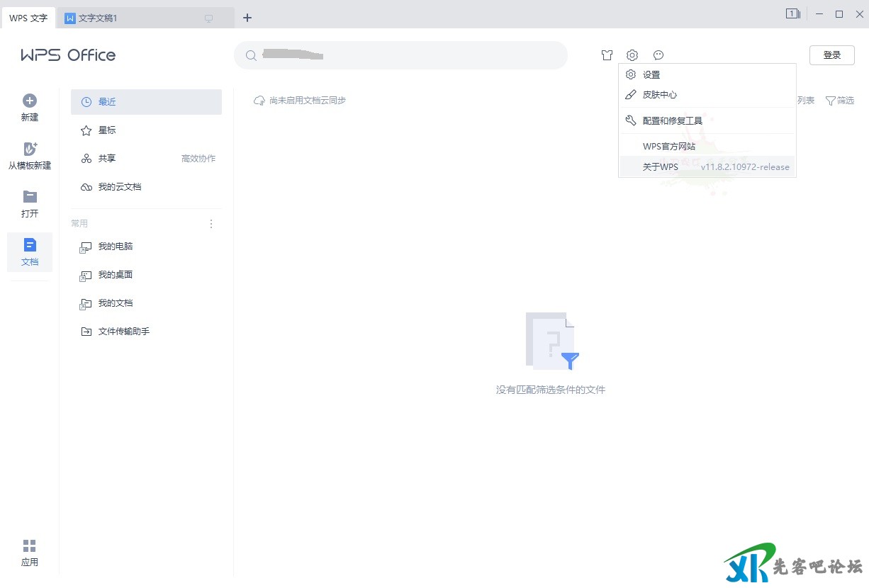Screen dimensions: 869x588
Task: Expand the three-dot menu beside 常用
Action: [211, 224]
